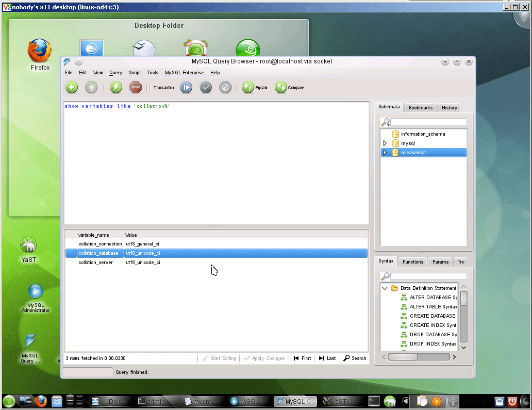Click in the syntax search field
Viewport: 532px width, 410px height.
[x=428, y=276]
